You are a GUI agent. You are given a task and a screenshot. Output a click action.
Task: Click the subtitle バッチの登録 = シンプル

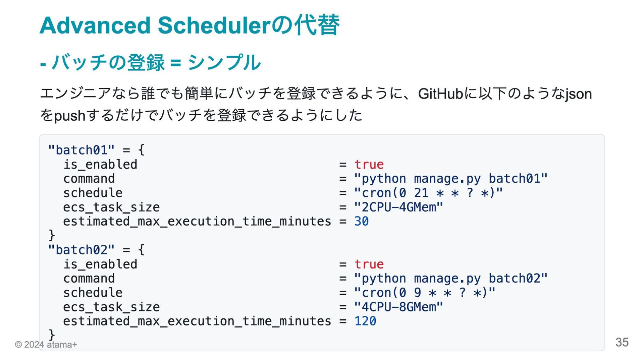(x=150, y=62)
